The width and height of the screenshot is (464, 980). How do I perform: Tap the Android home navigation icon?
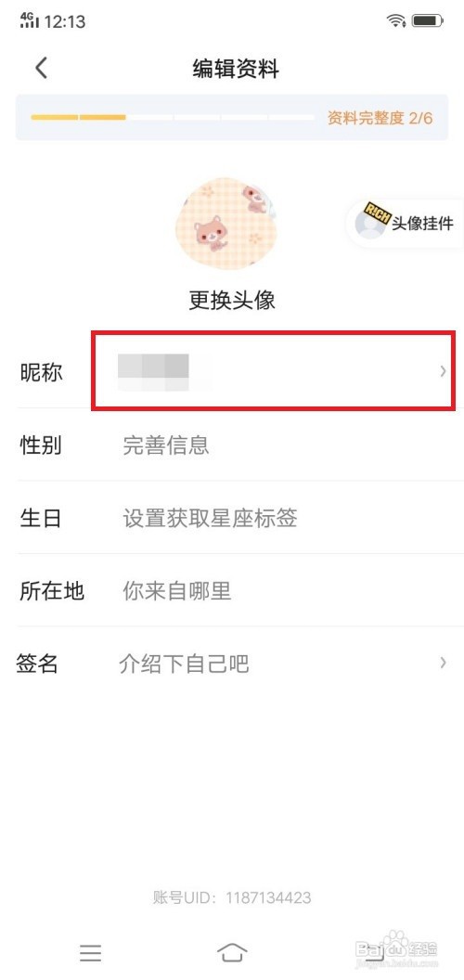coord(232,952)
